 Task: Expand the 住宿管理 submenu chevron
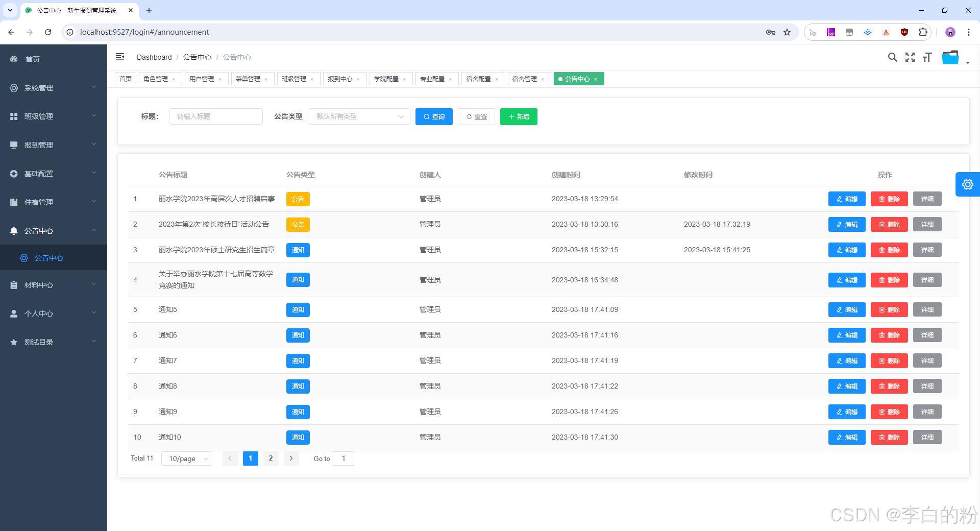(x=94, y=202)
